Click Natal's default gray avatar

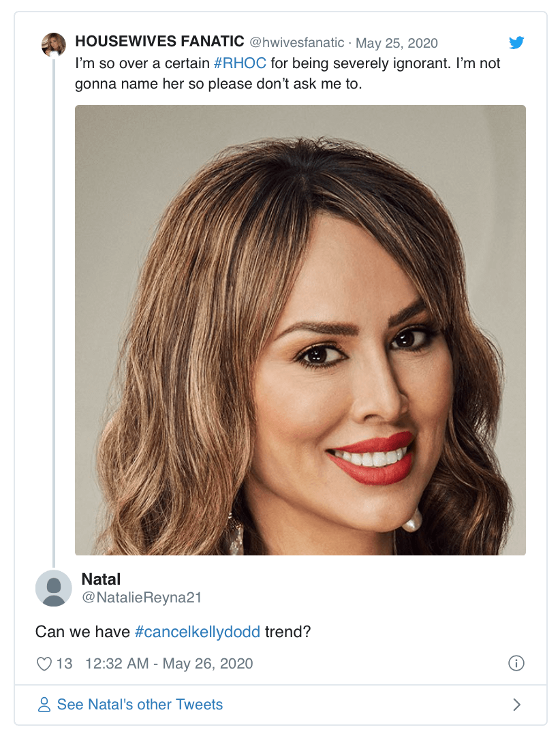coord(54,588)
